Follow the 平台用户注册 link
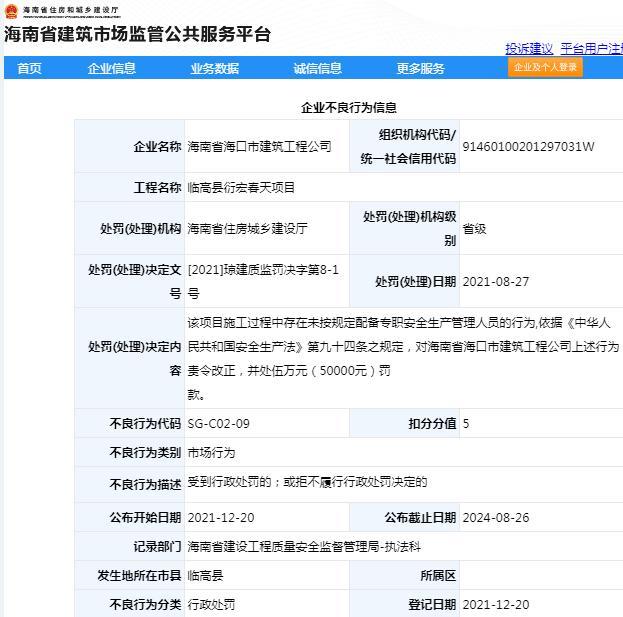Image resolution: width=623 pixels, height=617 pixels. click(592, 49)
